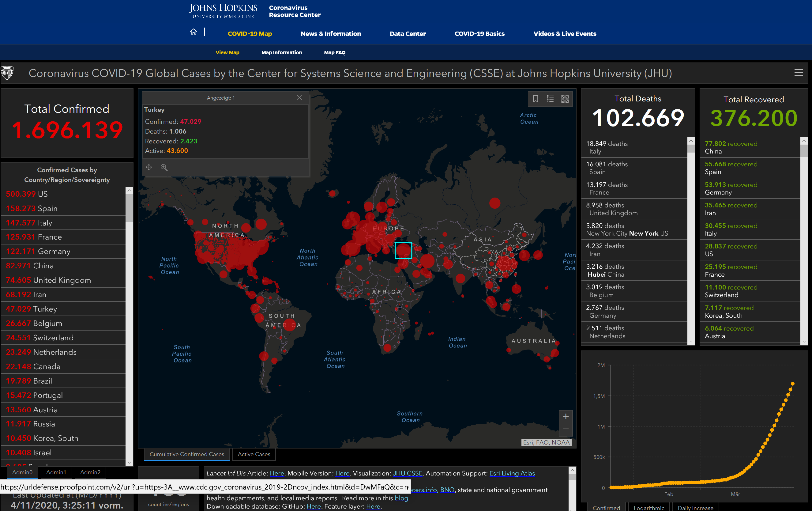Click the Switzerland recovered entry
This screenshot has height=511, width=812.
pos(750,291)
